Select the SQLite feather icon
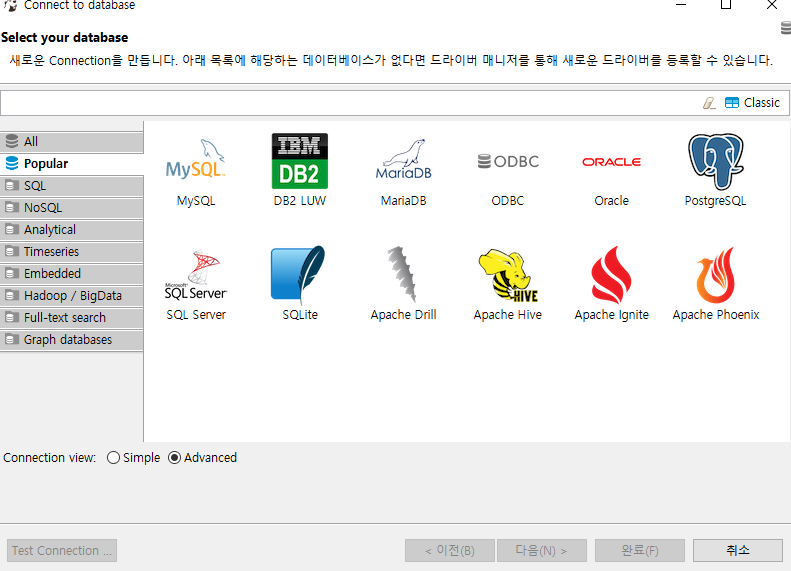 click(298, 275)
